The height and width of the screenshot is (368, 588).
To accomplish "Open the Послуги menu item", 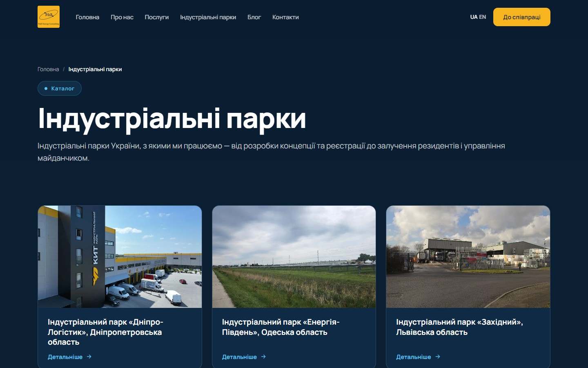I will (x=157, y=17).
